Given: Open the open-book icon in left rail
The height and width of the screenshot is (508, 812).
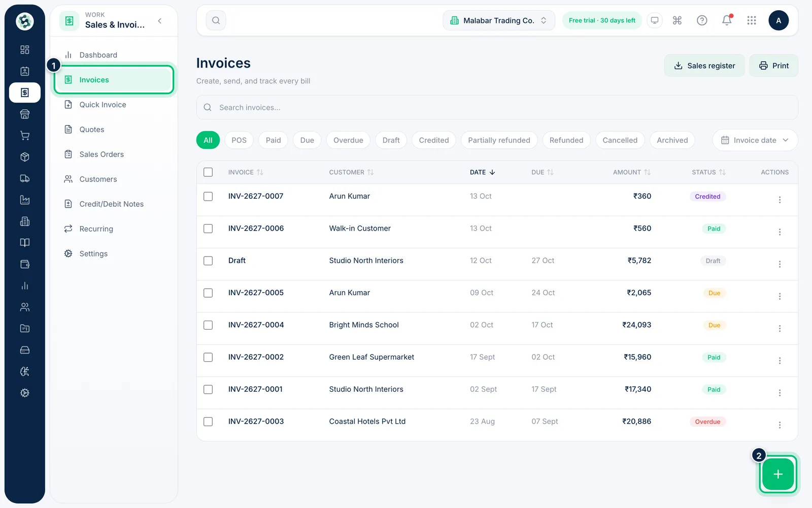Looking at the screenshot, I should click(24, 243).
